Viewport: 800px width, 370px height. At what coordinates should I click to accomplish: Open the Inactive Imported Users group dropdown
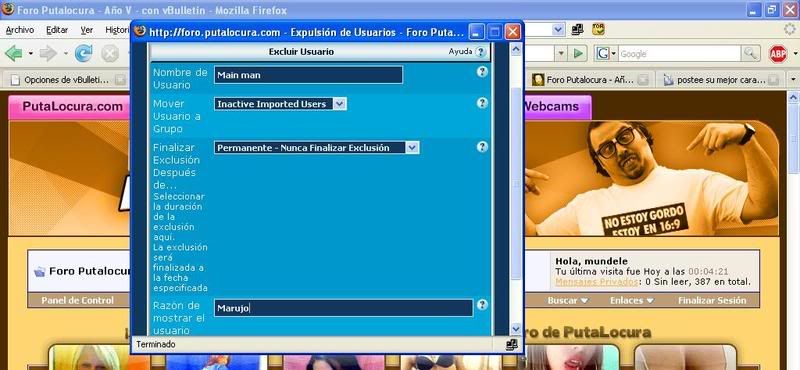280,104
